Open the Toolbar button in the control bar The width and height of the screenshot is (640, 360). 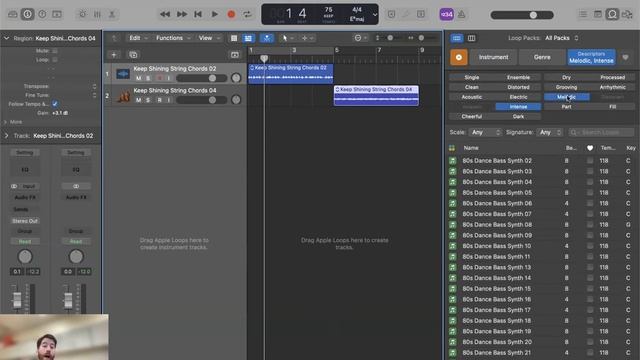[57, 14]
